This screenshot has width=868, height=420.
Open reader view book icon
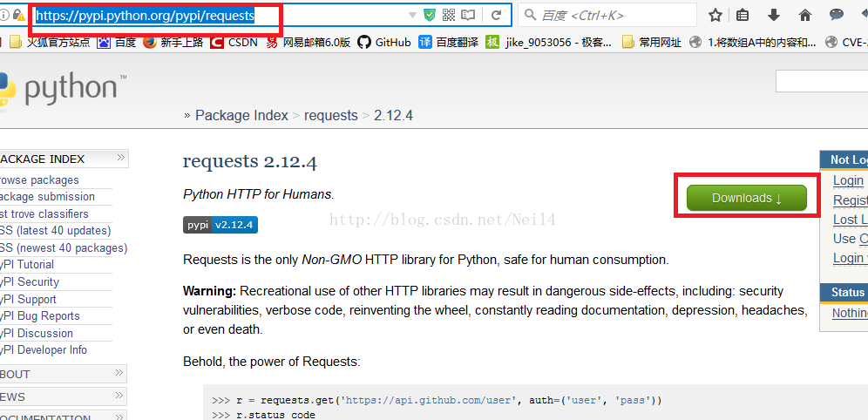468,16
